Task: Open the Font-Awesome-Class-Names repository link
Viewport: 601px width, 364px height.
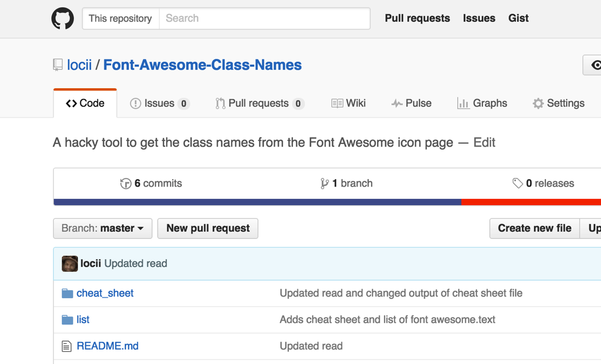Action: click(202, 65)
